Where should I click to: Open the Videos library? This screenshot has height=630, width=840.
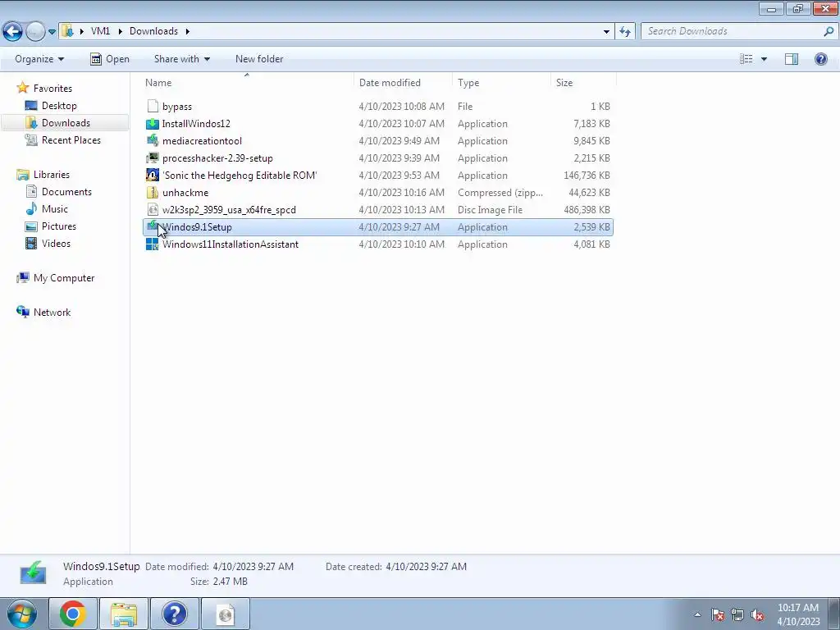point(56,243)
